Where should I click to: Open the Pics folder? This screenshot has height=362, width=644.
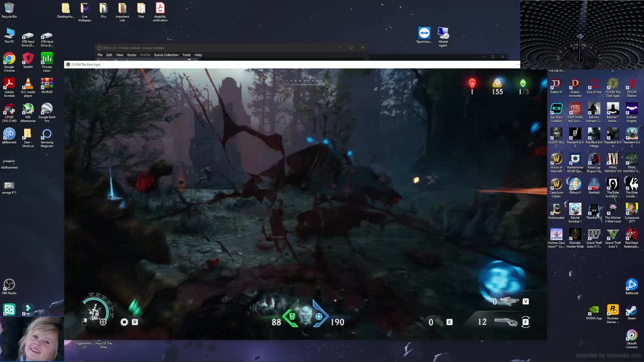[103, 11]
